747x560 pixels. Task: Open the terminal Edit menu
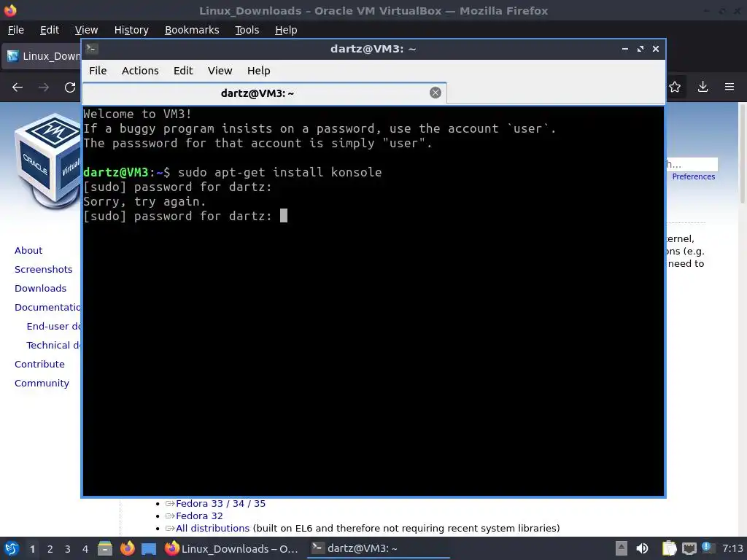[183, 71]
